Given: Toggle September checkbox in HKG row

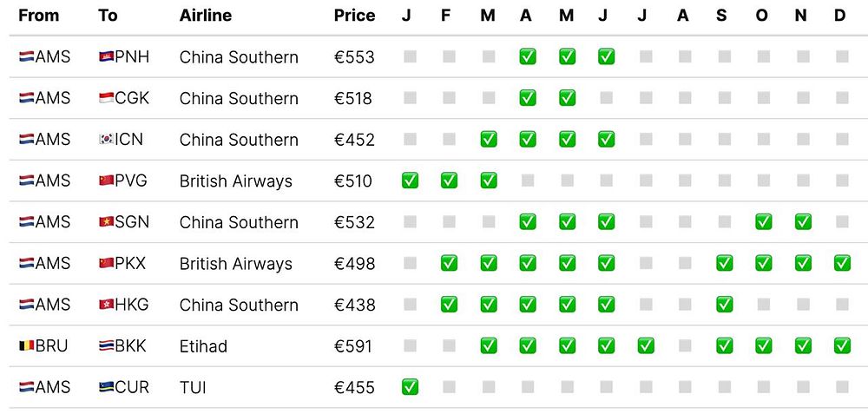Looking at the screenshot, I should 724,305.
